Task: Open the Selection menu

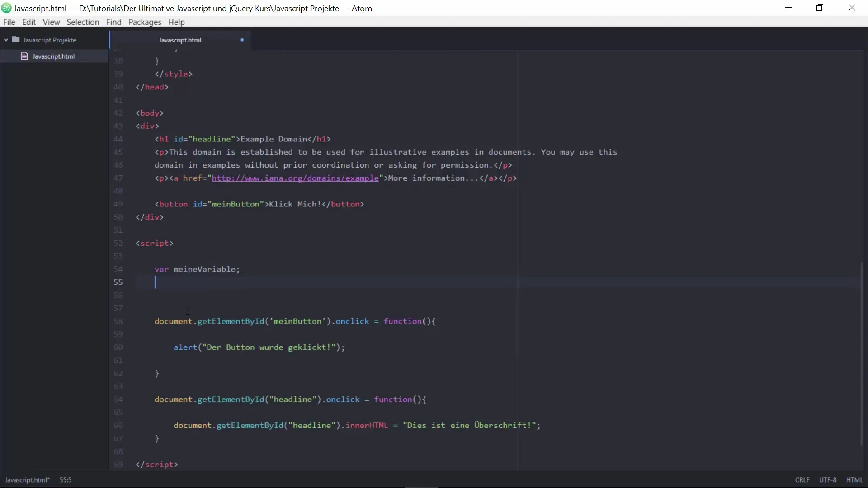Action: tap(83, 22)
